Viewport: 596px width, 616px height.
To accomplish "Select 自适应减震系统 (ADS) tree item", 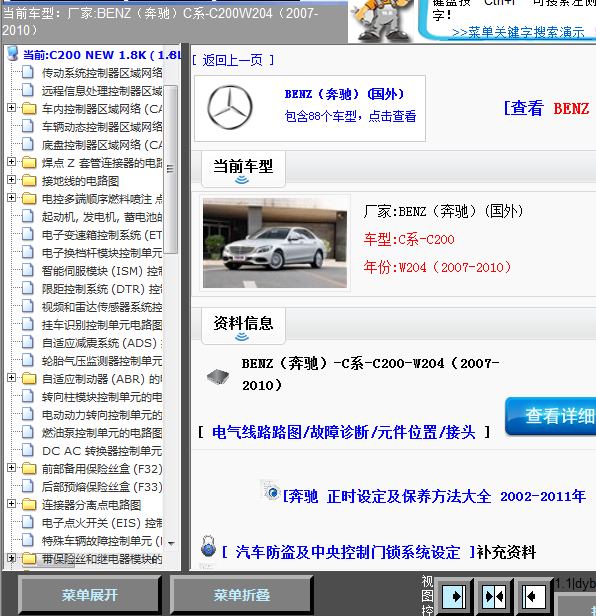I will pyautogui.click(x=102, y=343).
